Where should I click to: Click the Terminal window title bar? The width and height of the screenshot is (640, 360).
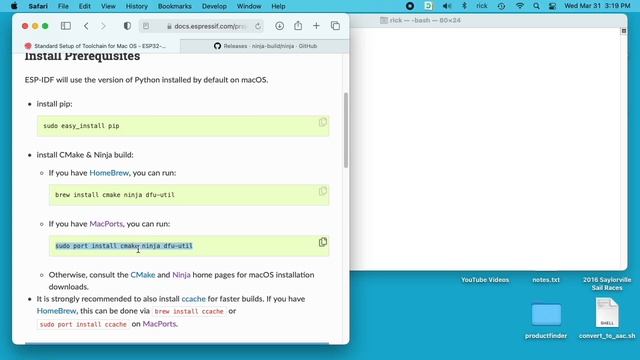pos(488,20)
